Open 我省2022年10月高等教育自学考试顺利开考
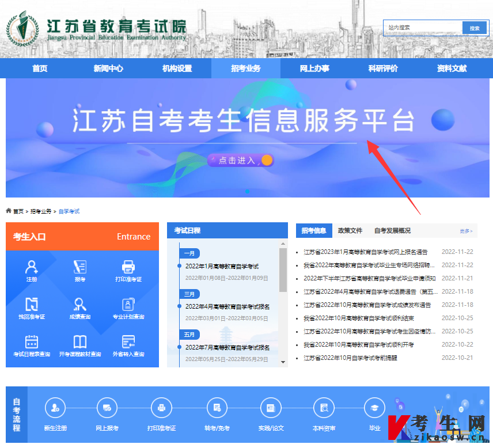This screenshot has width=493, height=448. coord(359,344)
